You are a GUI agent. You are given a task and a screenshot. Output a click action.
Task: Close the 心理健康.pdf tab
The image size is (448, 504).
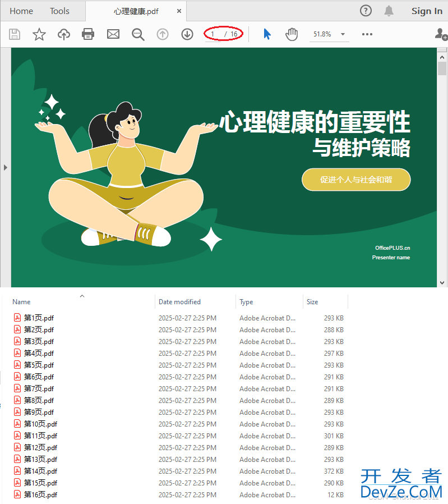179,11
